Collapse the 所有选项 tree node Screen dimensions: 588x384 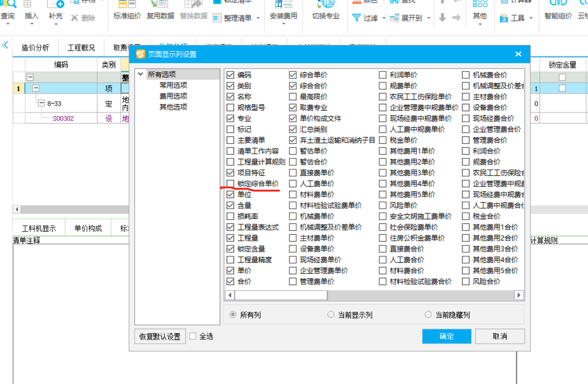point(141,74)
